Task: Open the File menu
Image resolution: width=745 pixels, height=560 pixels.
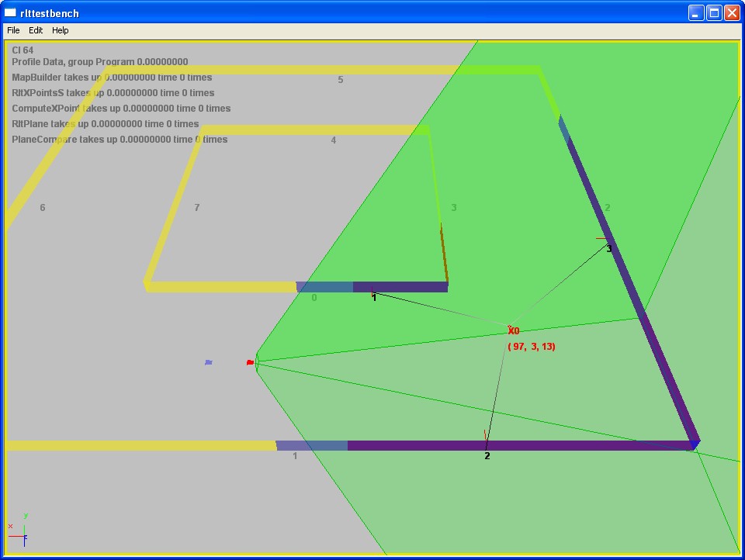Action: tap(13, 30)
